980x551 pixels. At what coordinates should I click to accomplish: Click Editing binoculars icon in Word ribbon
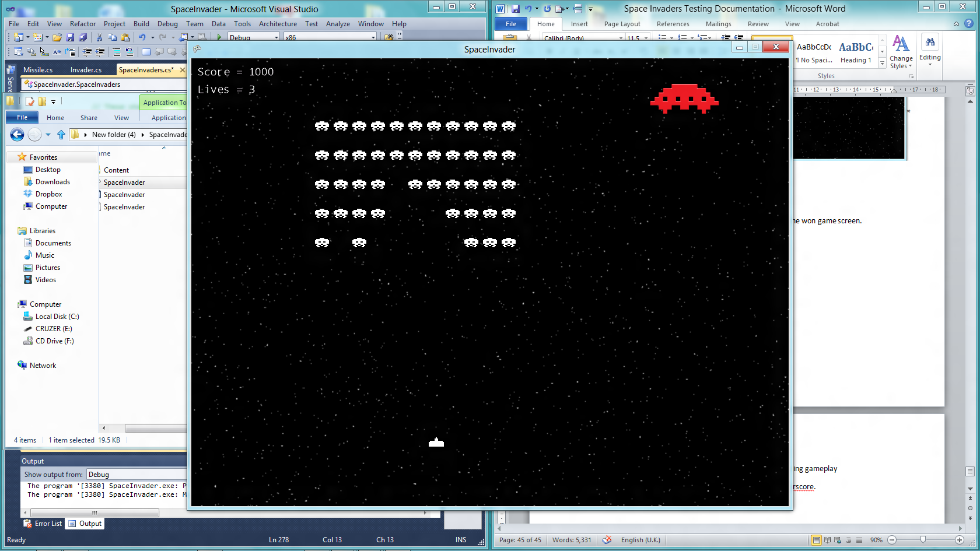[930, 42]
